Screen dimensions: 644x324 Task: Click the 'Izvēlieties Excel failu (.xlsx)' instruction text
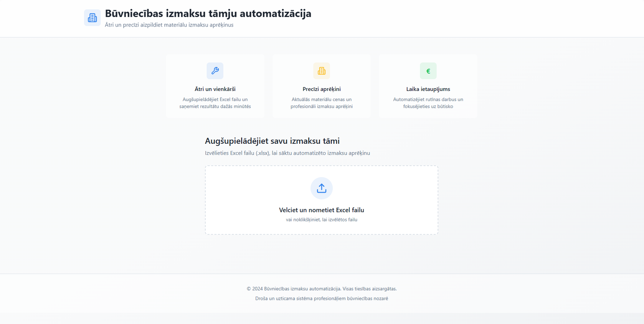pyautogui.click(x=287, y=153)
